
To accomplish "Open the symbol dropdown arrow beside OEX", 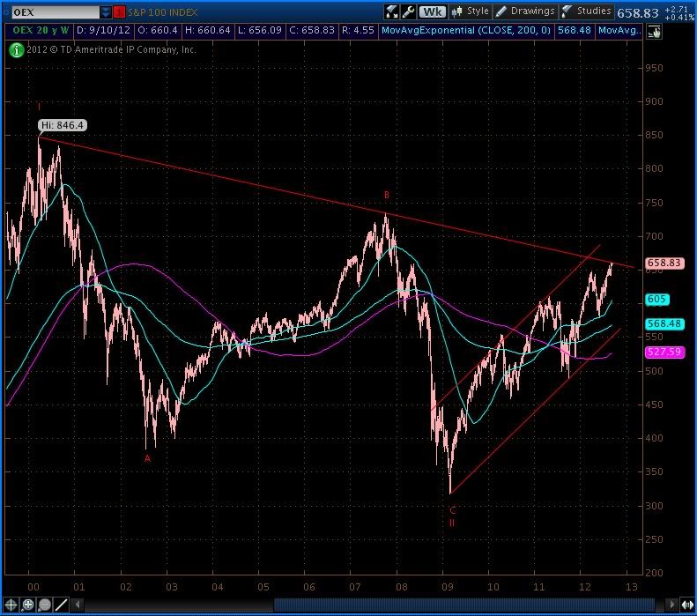I will [107, 12].
